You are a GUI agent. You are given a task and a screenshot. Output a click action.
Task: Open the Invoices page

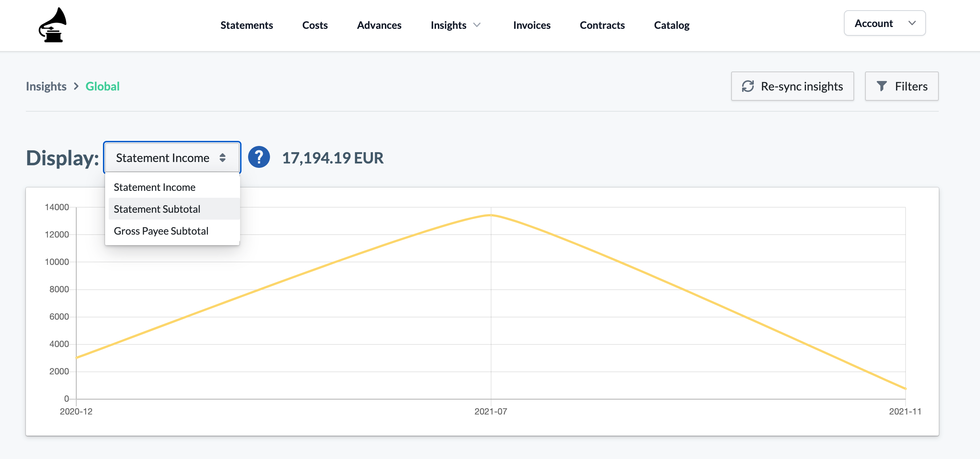click(x=532, y=25)
